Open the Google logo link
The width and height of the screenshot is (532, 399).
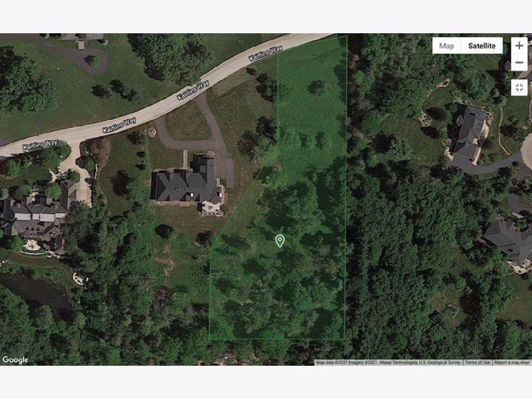(15, 360)
